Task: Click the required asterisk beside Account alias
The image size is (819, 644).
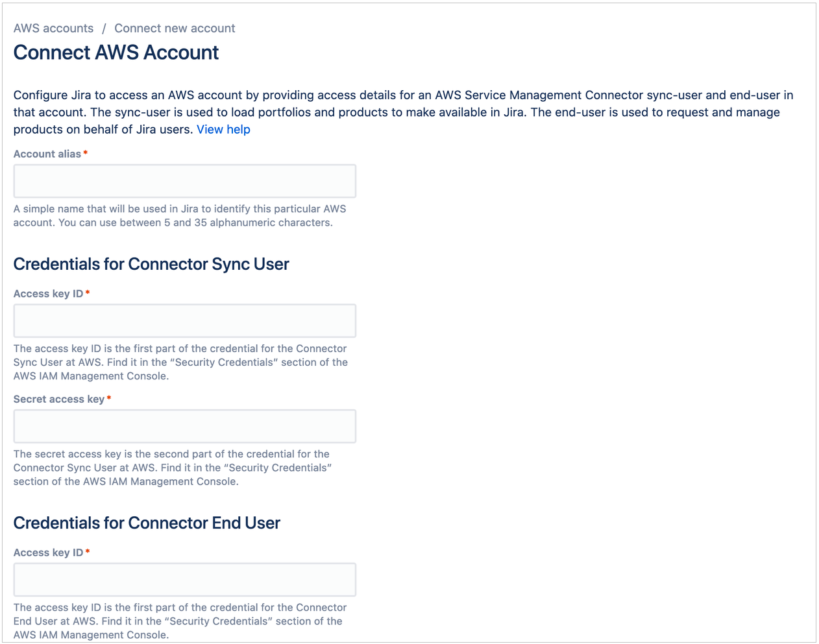Action: (84, 152)
